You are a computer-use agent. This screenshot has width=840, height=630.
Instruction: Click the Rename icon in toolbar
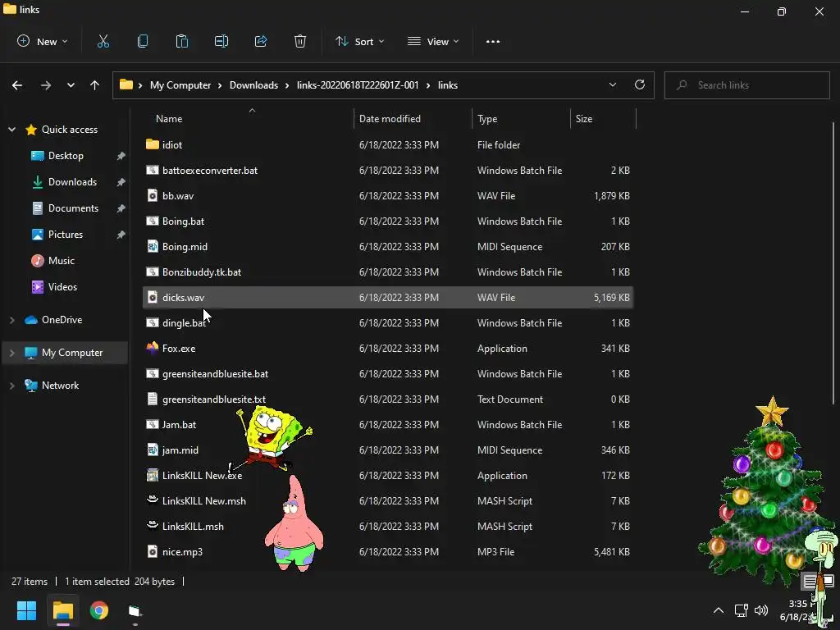[x=221, y=41]
